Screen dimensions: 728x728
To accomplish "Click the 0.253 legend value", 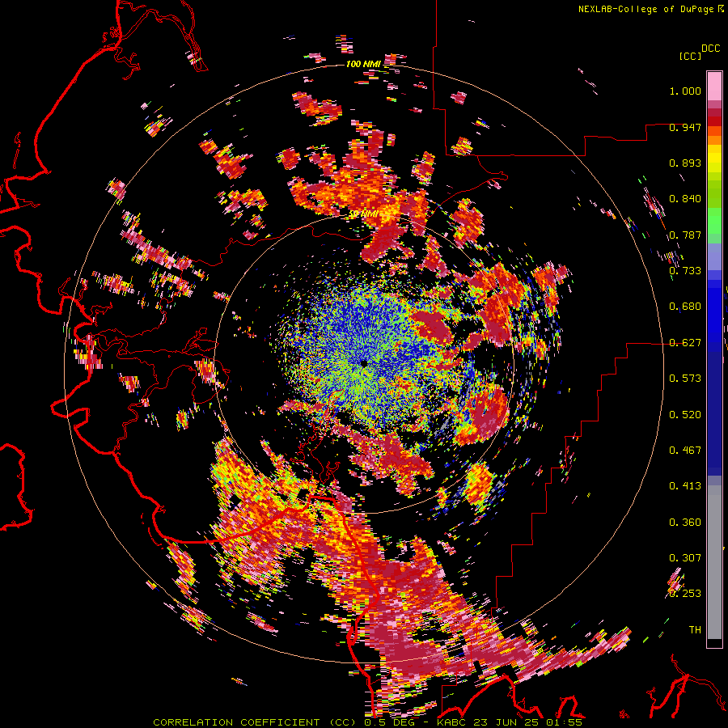I will tap(685, 594).
